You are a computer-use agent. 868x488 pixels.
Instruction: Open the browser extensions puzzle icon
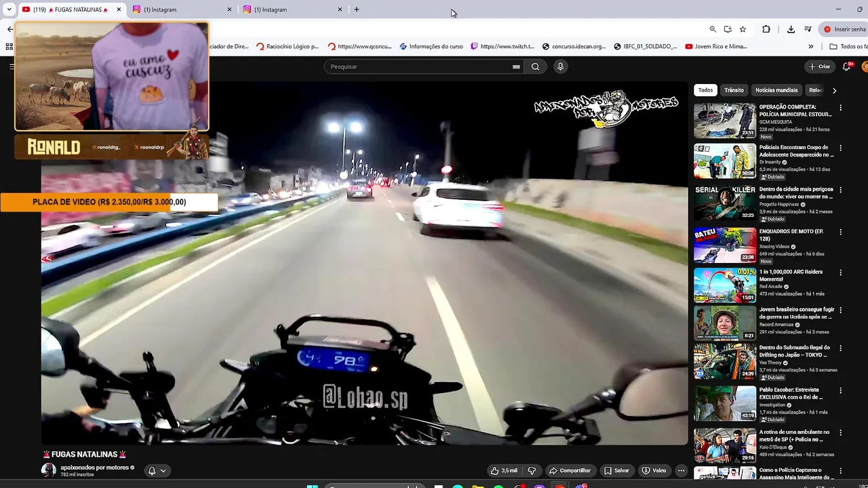766,29
